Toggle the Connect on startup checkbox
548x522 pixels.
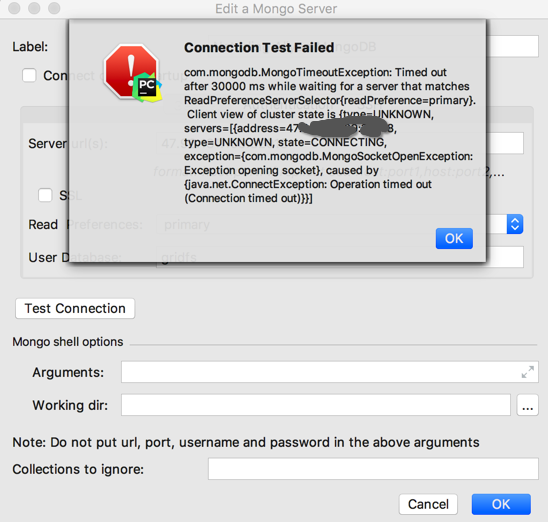(x=29, y=75)
